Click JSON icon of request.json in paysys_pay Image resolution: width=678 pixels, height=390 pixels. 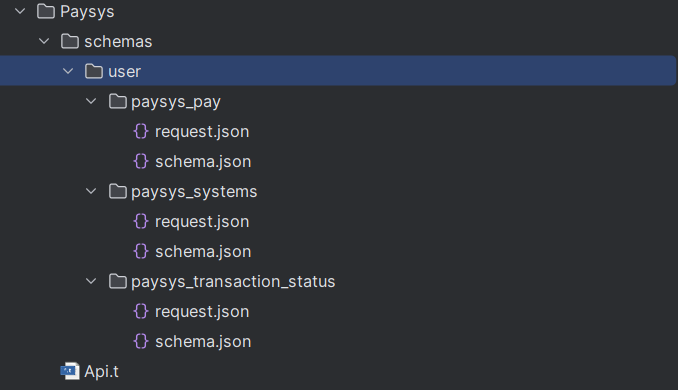point(141,131)
